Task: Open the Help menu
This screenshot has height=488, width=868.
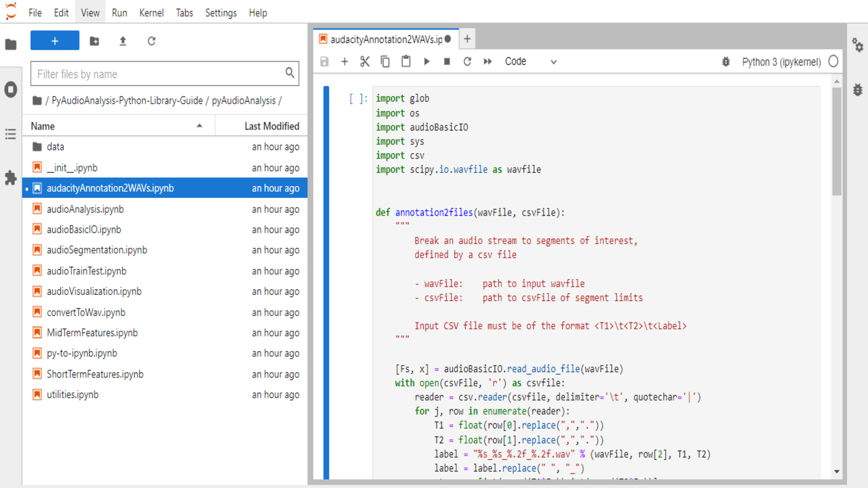Action: [x=258, y=13]
